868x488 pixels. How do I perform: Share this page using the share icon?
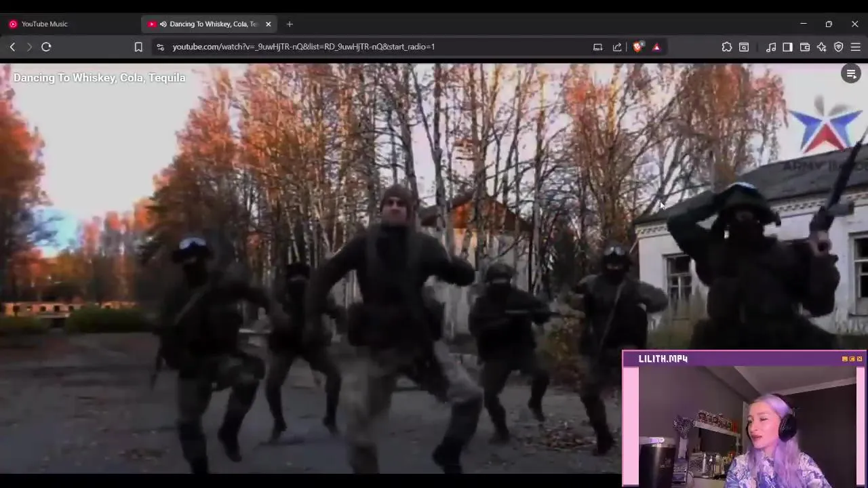(x=617, y=47)
